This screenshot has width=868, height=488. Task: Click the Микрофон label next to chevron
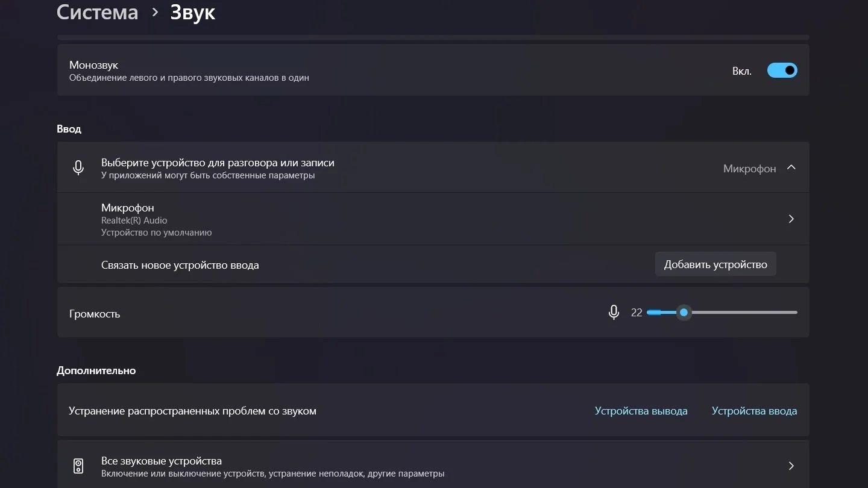click(749, 169)
